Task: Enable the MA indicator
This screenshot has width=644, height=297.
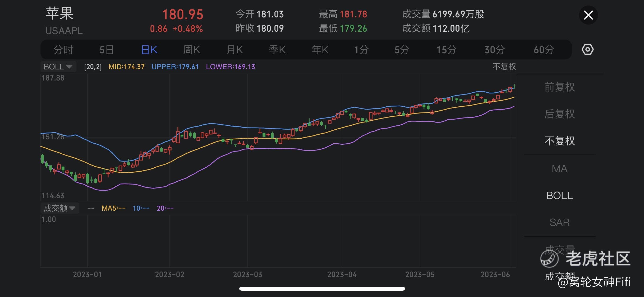Action: tap(560, 169)
